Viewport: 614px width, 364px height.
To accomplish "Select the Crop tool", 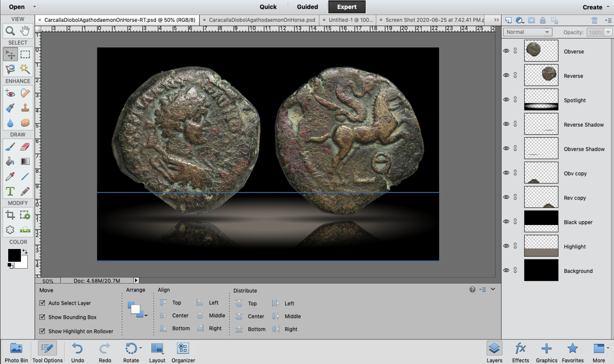I will 10,215.
